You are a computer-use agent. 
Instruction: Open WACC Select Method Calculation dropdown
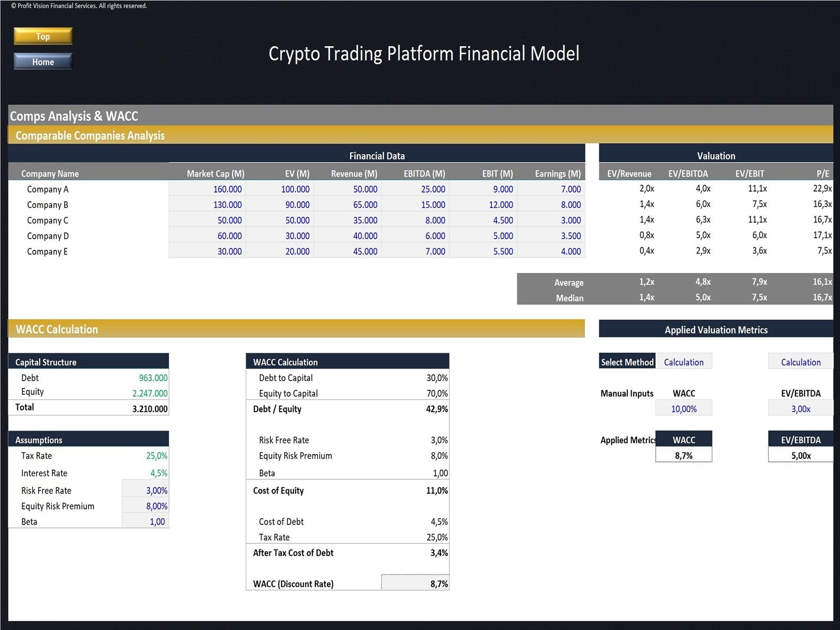coord(683,362)
